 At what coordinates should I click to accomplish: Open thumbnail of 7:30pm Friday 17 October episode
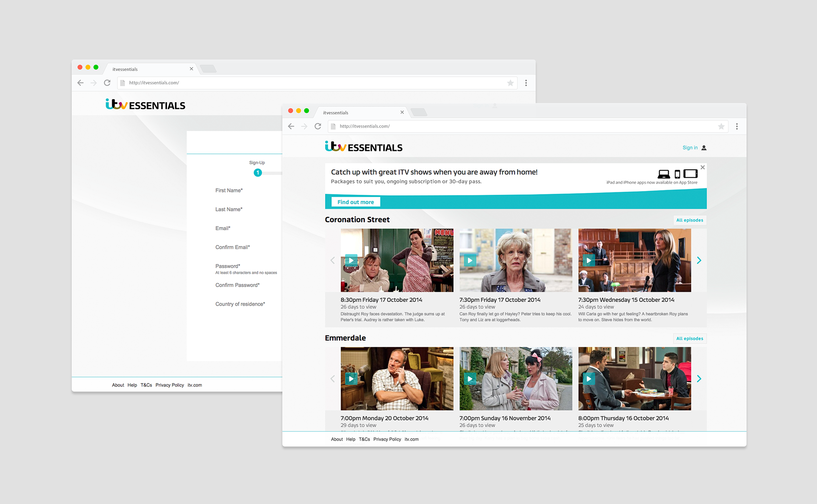tap(516, 260)
